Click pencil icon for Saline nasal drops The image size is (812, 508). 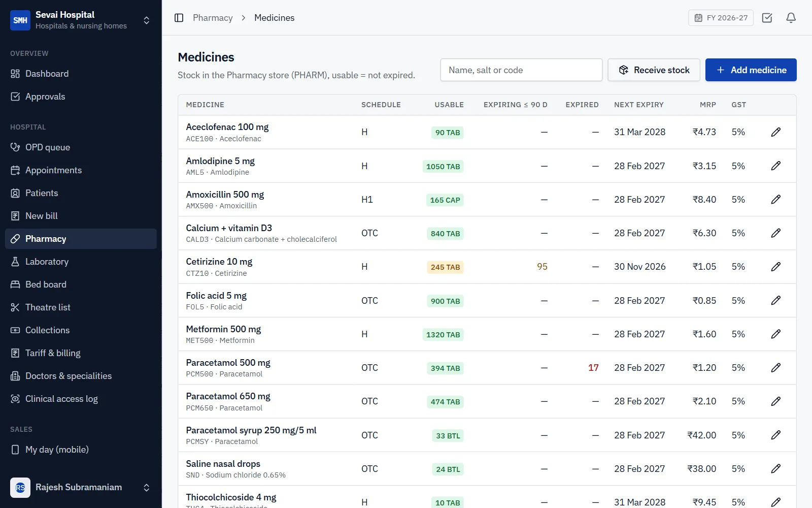tap(775, 468)
